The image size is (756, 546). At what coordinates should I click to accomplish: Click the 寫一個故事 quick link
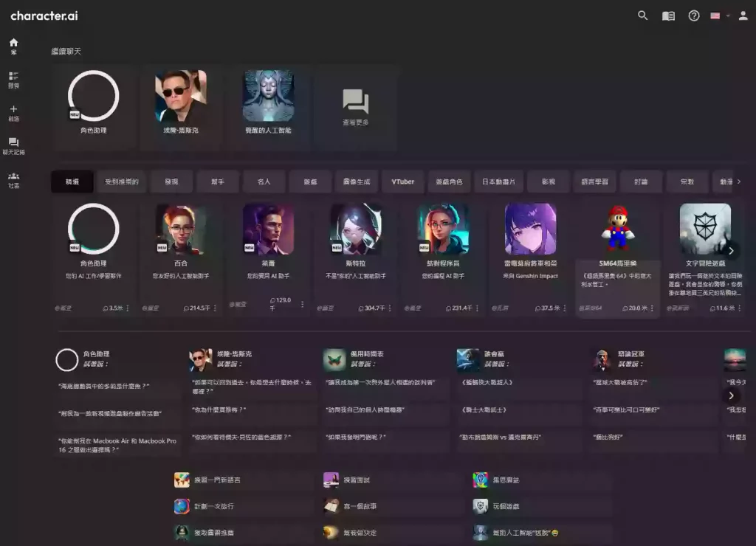pyautogui.click(x=360, y=507)
